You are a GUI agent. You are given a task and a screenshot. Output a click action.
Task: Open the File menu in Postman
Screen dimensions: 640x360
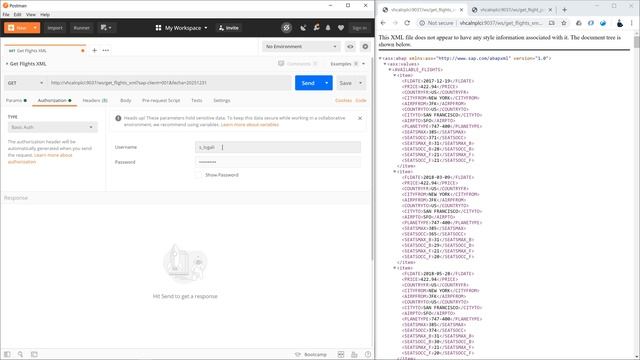pos(6,14)
